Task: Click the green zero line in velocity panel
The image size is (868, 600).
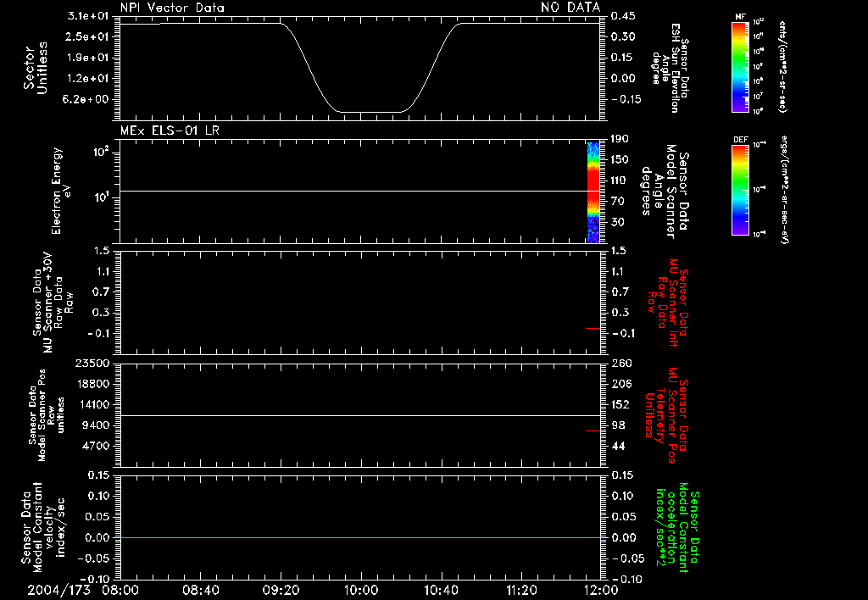Action: [x=360, y=537]
